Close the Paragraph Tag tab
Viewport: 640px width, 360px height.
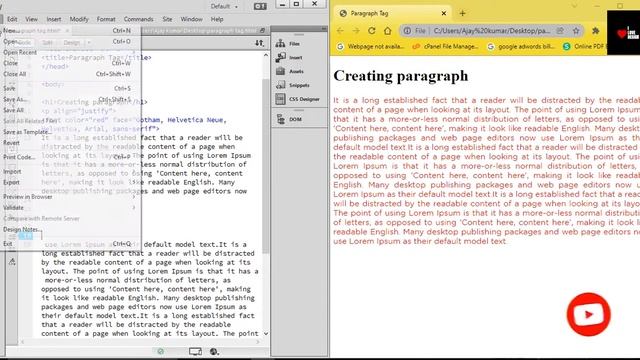(444, 13)
